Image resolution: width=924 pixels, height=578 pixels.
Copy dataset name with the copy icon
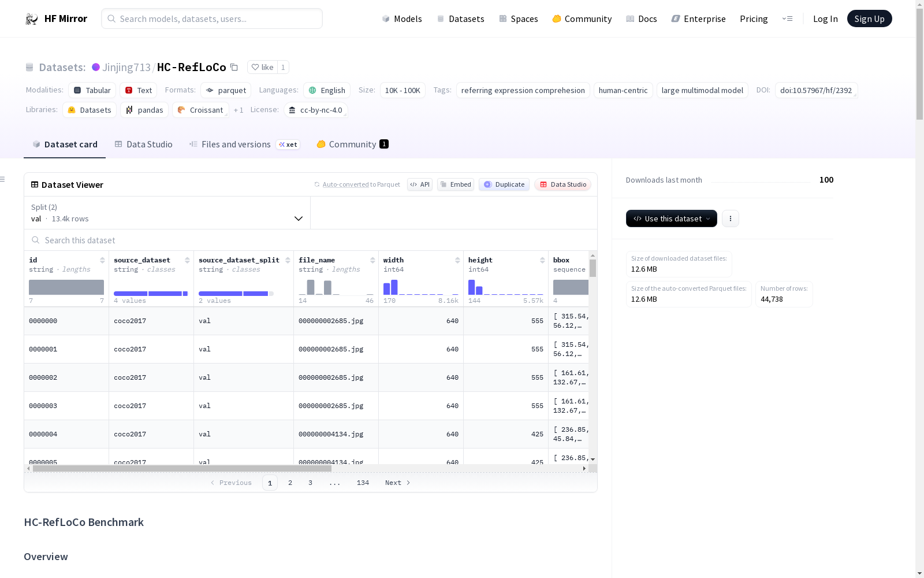coord(234,67)
